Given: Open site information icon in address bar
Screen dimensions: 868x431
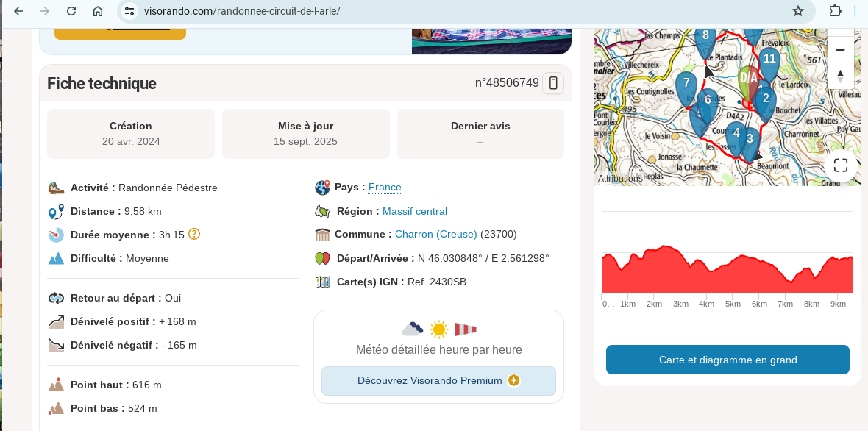Looking at the screenshot, I should 129,11.
